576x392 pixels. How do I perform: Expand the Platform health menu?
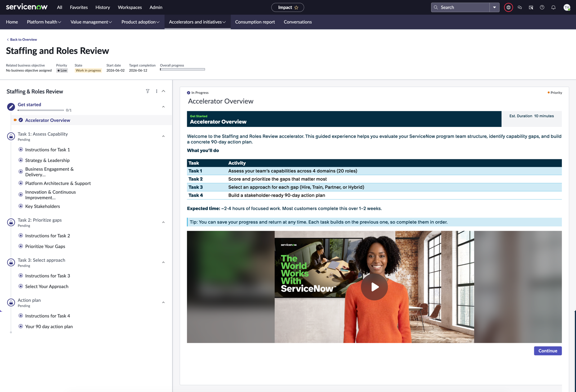click(x=44, y=22)
